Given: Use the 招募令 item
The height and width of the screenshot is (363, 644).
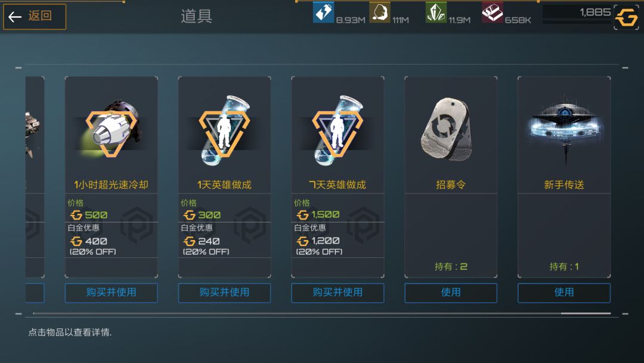Looking at the screenshot, I should coord(451,293).
